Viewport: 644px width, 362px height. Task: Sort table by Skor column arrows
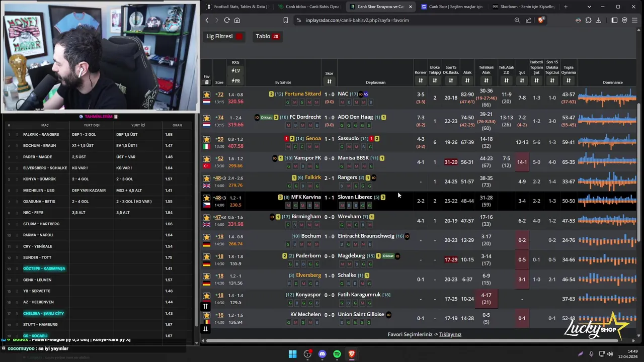pos(329,81)
